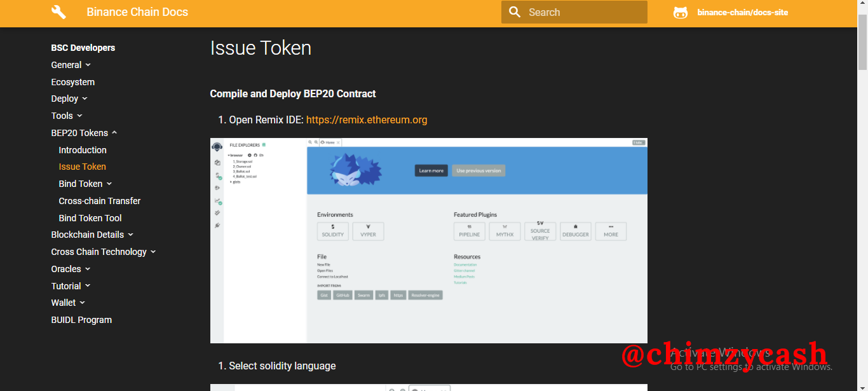This screenshot has height=391, width=868.
Task: Click the Binance Chain Docs site title
Action: (x=137, y=12)
